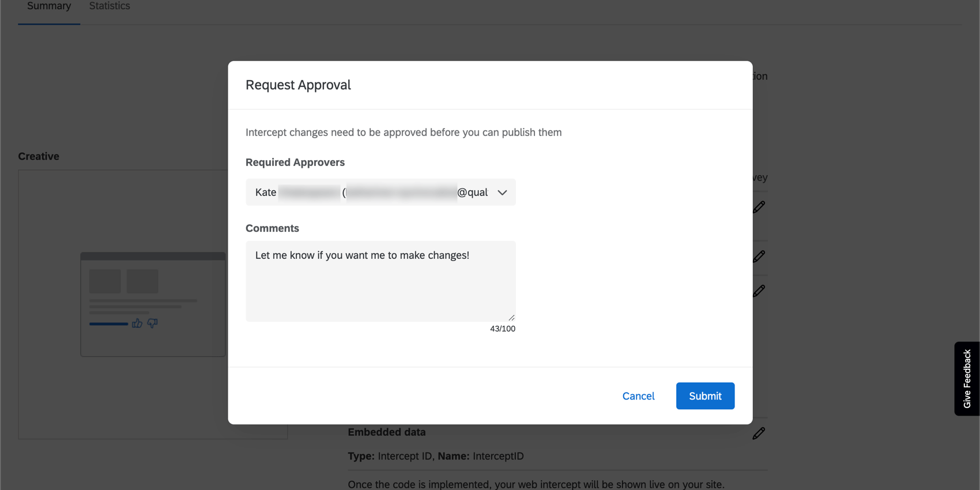Click the first gray block in Creative preview

point(105,281)
